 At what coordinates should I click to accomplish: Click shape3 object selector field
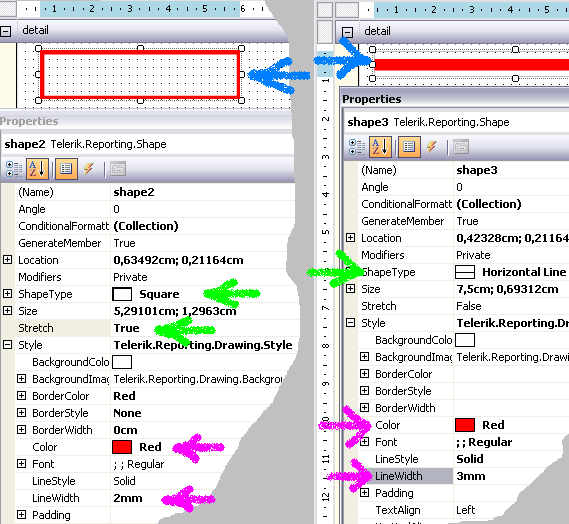(457, 122)
